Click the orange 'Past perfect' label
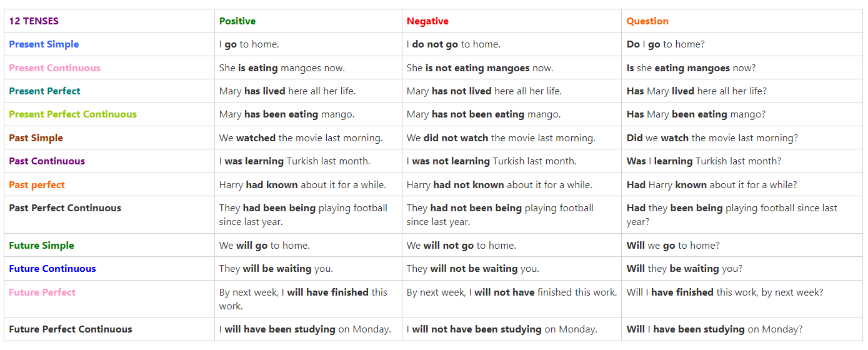Viewport: 868px width, 350px height. coord(37,185)
